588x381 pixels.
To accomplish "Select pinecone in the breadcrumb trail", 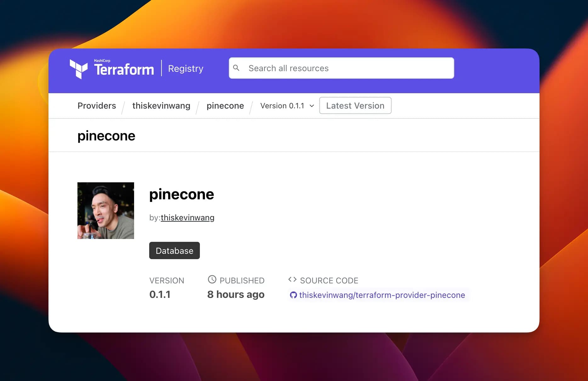I will tap(225, 106).
